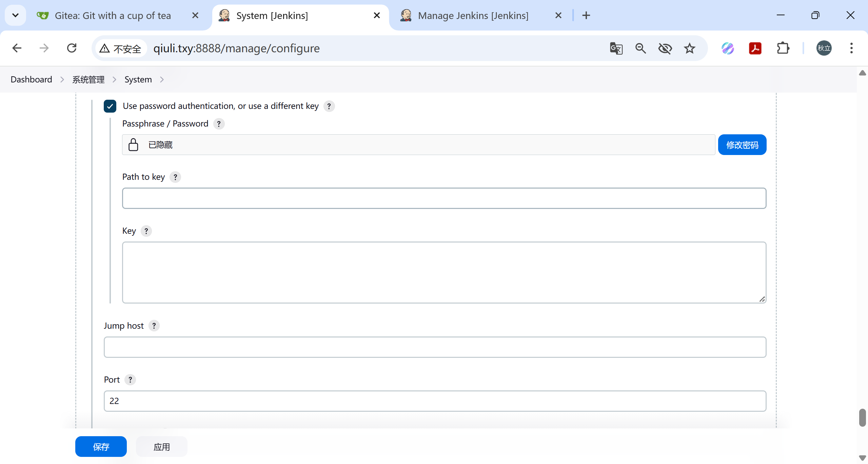Click the 修改密码 change password button
Screen dimensions: 868x464
click(742, 145)
